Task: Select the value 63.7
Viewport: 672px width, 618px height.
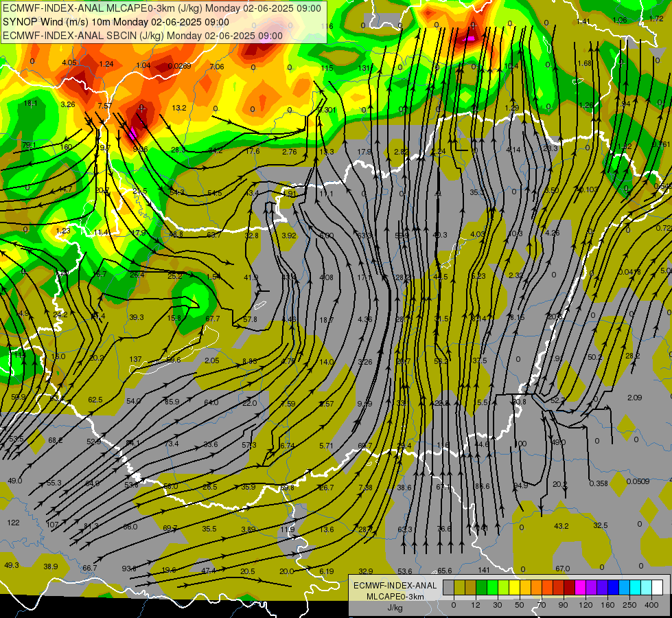Action: pyautogui.click(x=214, y=235)
